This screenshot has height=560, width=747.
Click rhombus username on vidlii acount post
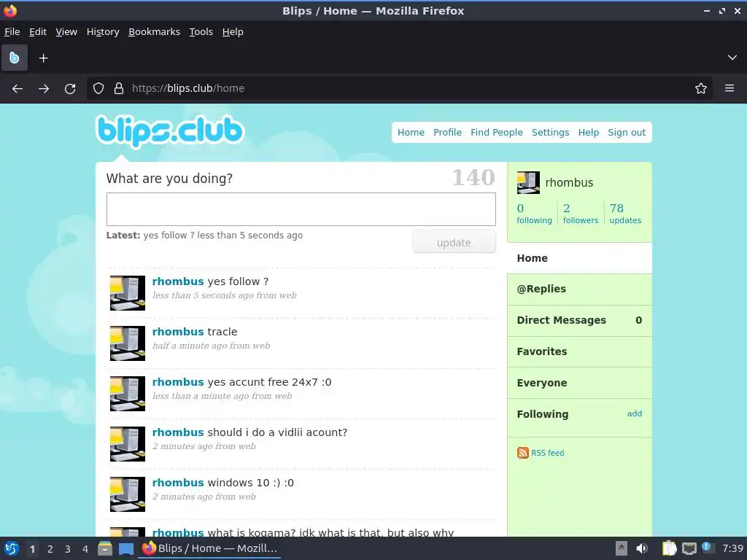178,432
